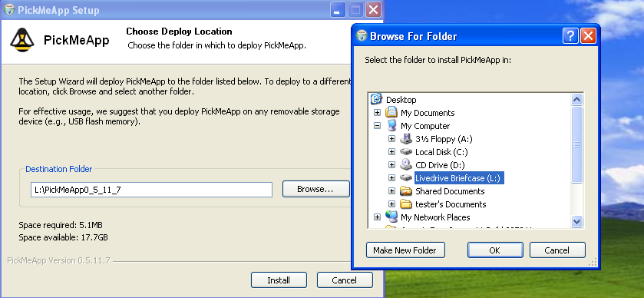This screenshot has width=644, height=298.
Task: Start deployment with Install button
Action: pos(279,280)
